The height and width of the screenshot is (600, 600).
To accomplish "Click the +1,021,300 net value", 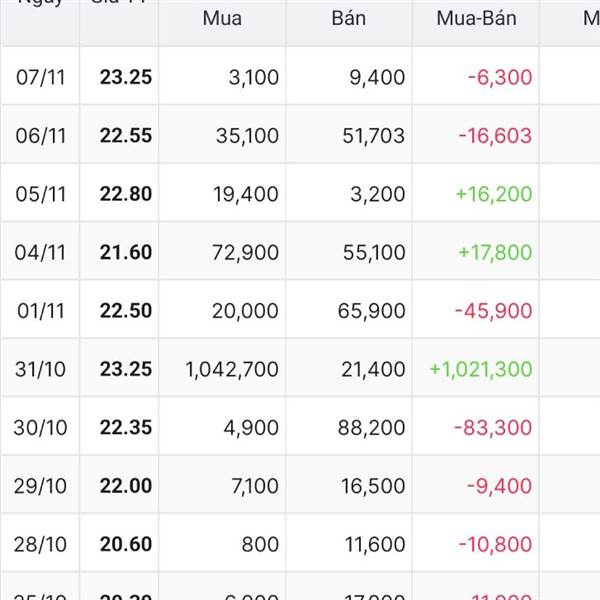I will click(481, 369).
